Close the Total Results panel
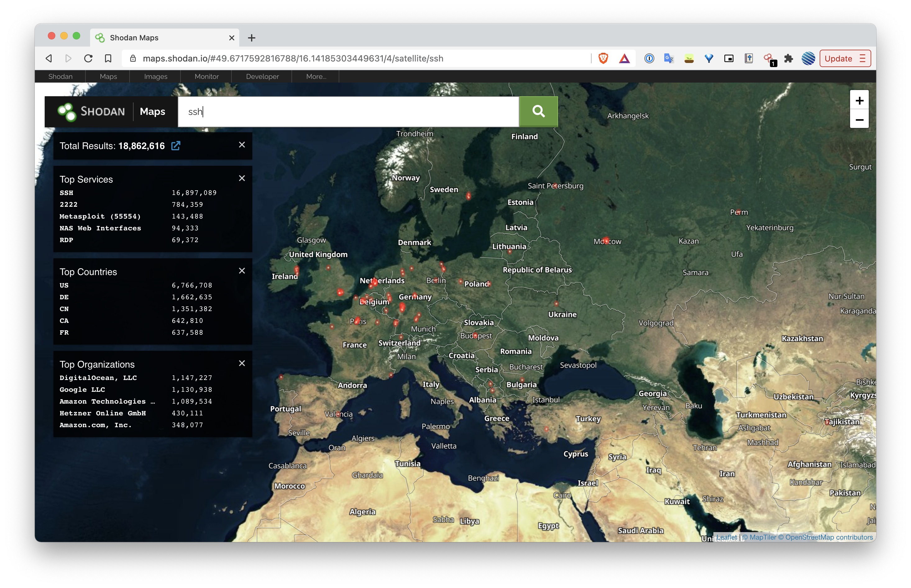Image resolution: width=911 pixels, height=588 pixels. coord(242,145)
